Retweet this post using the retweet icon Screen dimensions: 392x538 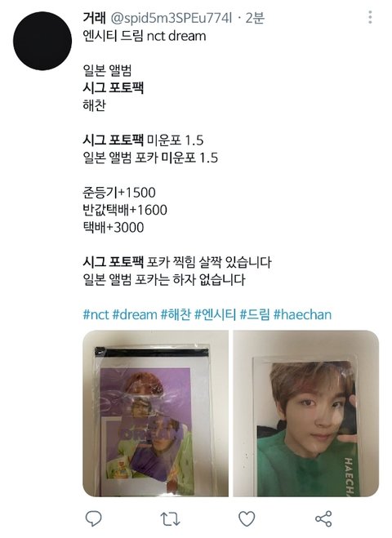tap(170, 518)
